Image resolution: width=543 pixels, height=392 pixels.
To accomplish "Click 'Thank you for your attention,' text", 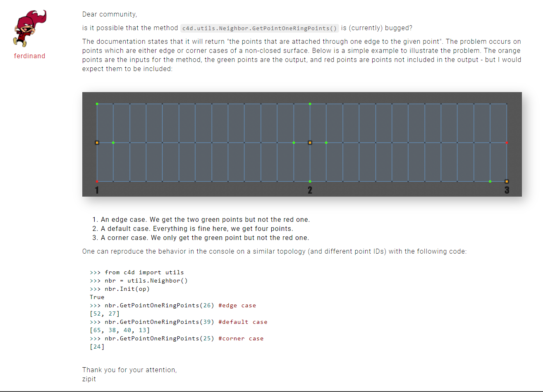I will coord(129,370).
